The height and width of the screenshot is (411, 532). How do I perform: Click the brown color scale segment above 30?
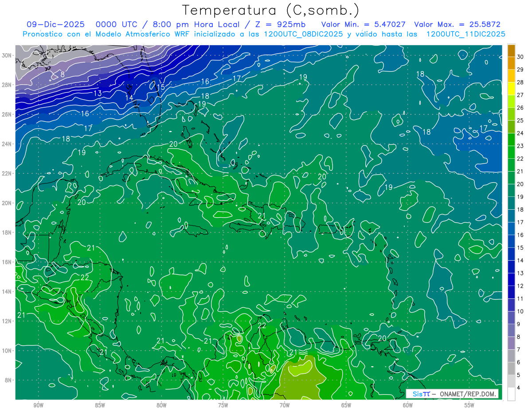(x=511, y=50)
